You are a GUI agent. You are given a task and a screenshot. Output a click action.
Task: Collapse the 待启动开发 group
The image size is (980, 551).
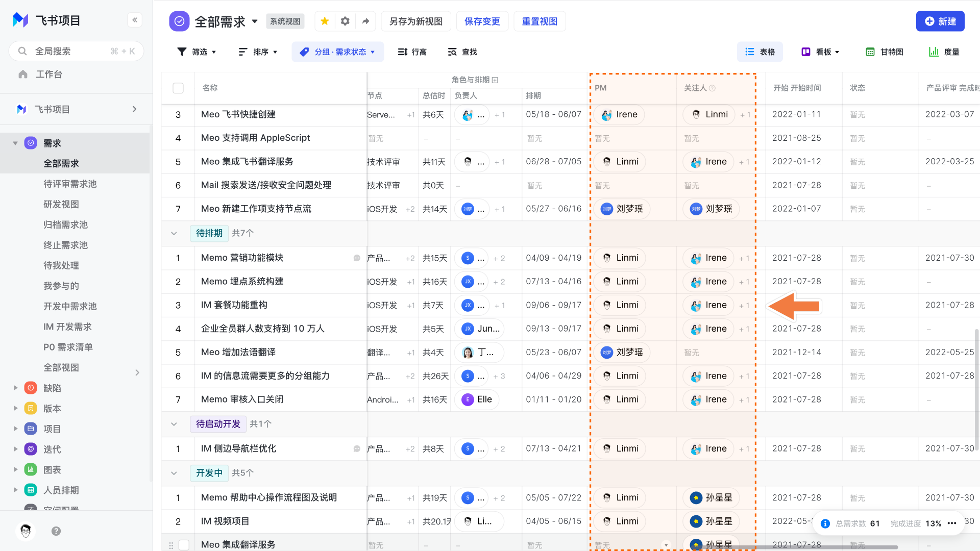pos(174,424)
